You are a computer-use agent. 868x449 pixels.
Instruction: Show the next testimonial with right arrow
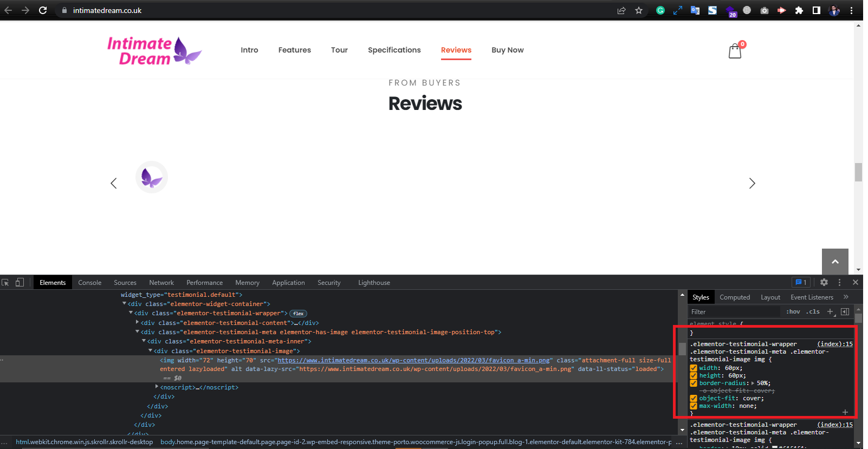752,183
